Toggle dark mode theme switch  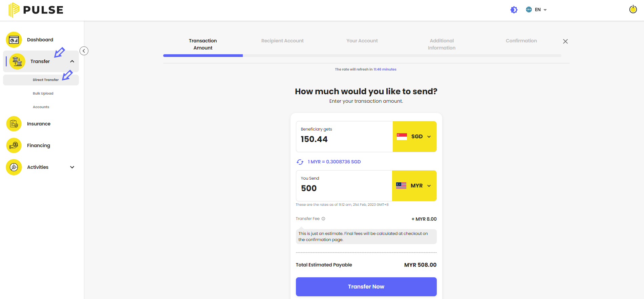click(514, 10)
